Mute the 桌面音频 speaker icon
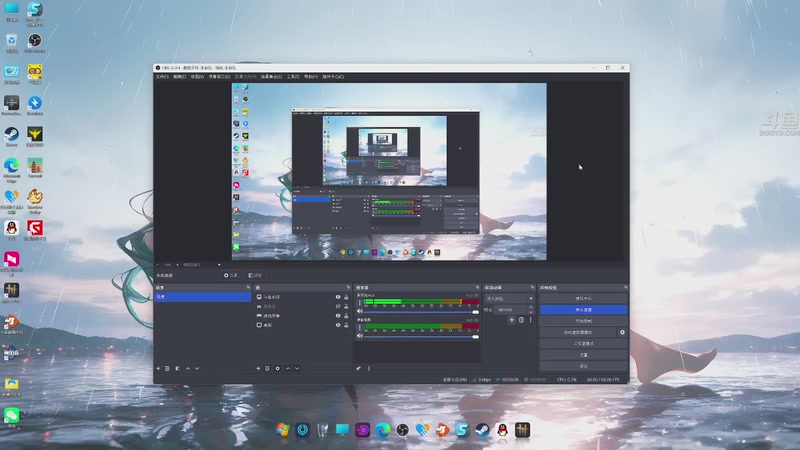The width and height of the screenshot is (800, 450). [x=360, y=336]
